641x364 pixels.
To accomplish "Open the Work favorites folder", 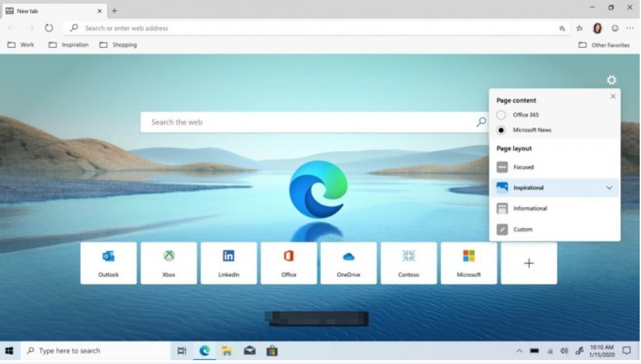I will point(21,45).
